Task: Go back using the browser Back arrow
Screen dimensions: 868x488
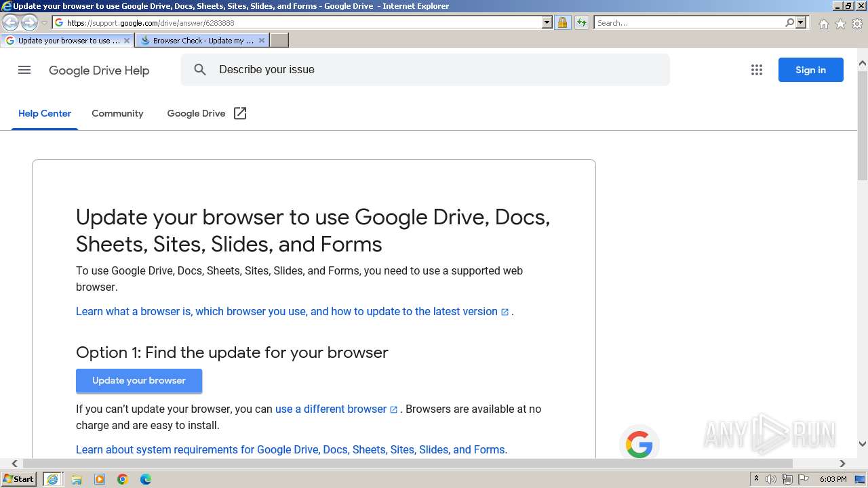Action: coord(11,23)
